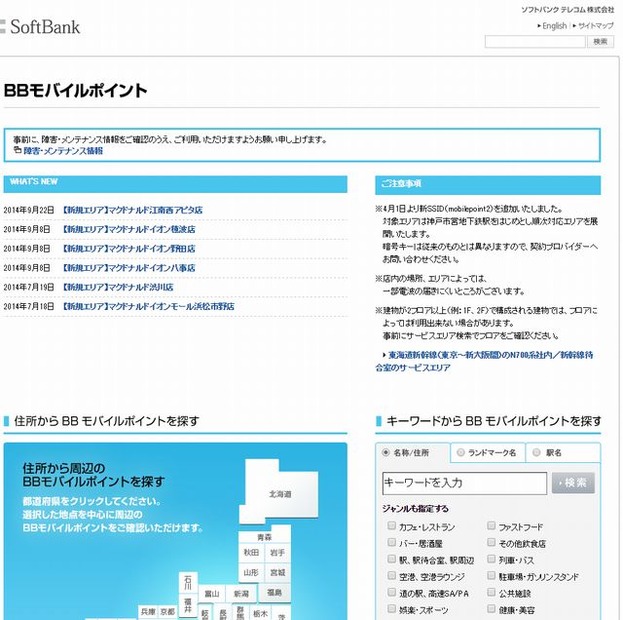Check the 公共施設 genre box

click(x=491, y=593)
